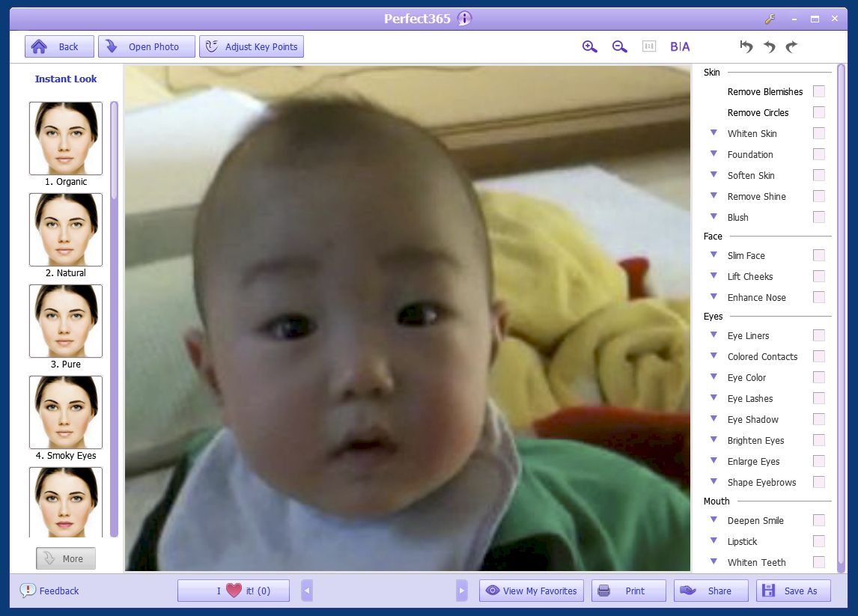The image size is (858, 616).
Task: Click the undo arrow icon
Action: pyautogui.click(x=770, y=46)
